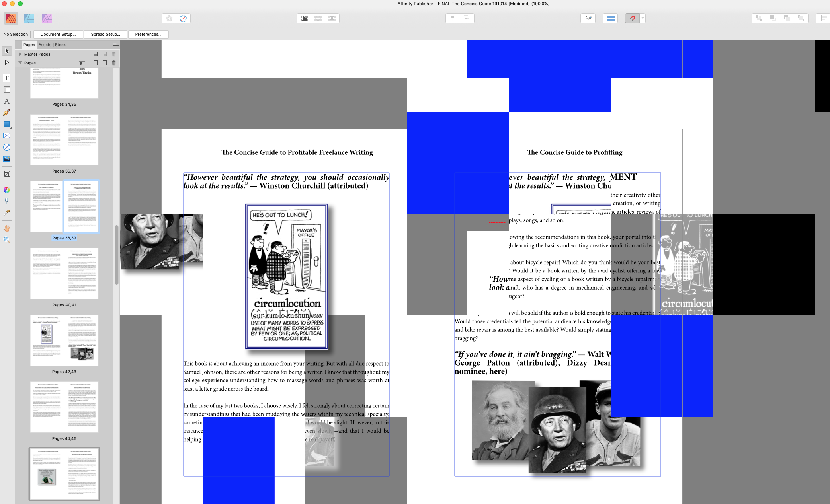Open Preferences dialog
830x504 pixels.
click(148, 34)
